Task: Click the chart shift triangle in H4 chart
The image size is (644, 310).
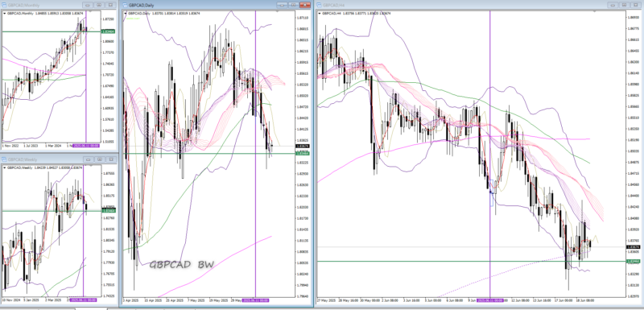Action: pos(595,11)
